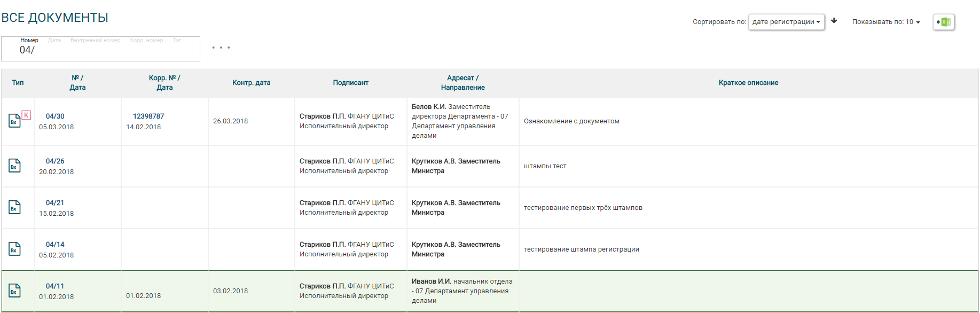Click incoming document icon for 04/26

[14, 166]
